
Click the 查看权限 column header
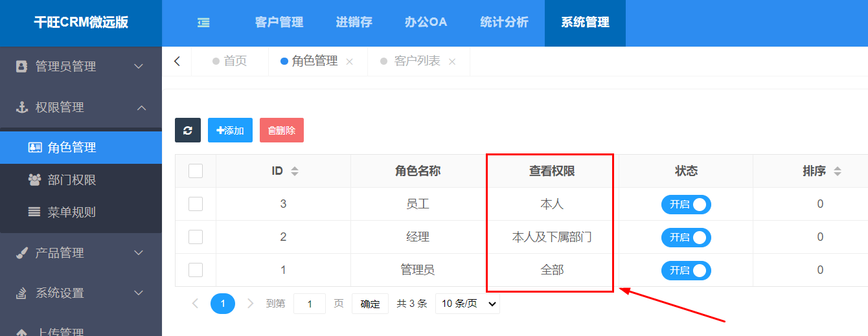552,171
